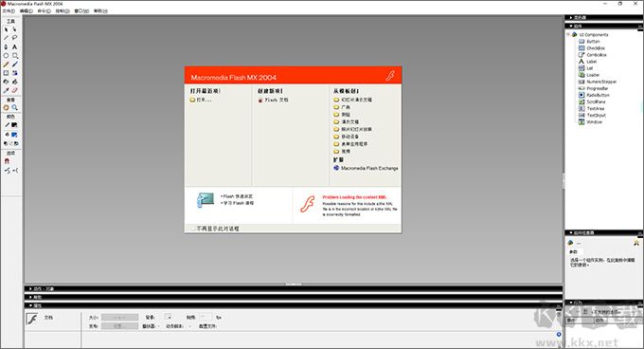This screenshot has width=644, height=349.
Task: Select the CheckBox component
Action: coord(592,48)
